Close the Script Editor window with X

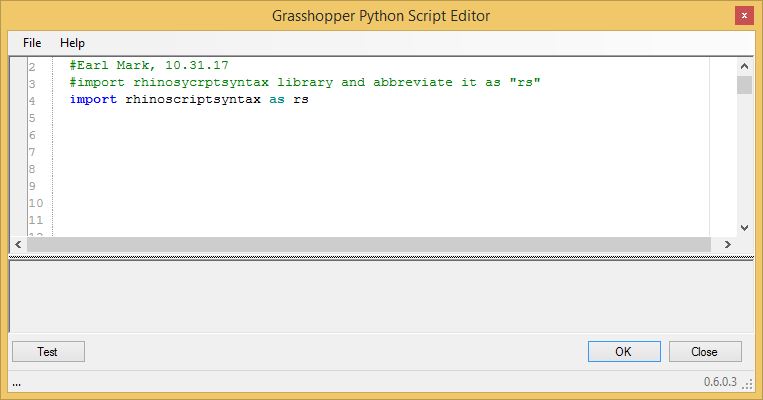[x=744, y=16]
